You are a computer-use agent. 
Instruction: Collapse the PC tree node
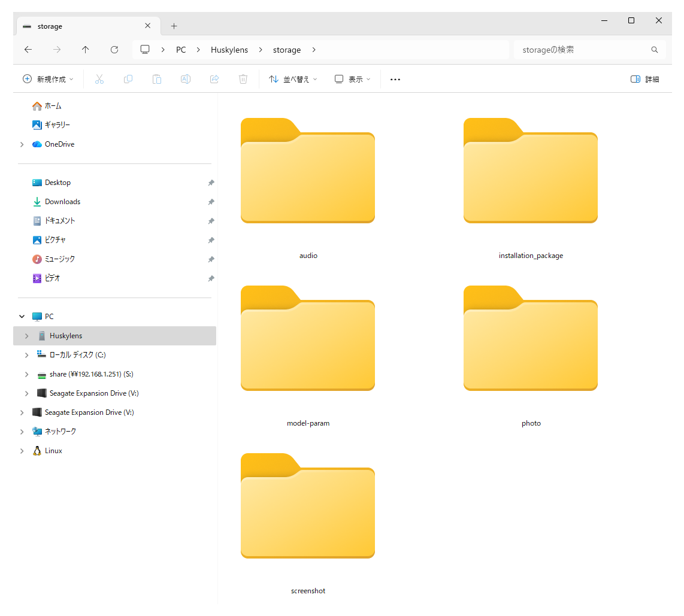tap(22, 317)
